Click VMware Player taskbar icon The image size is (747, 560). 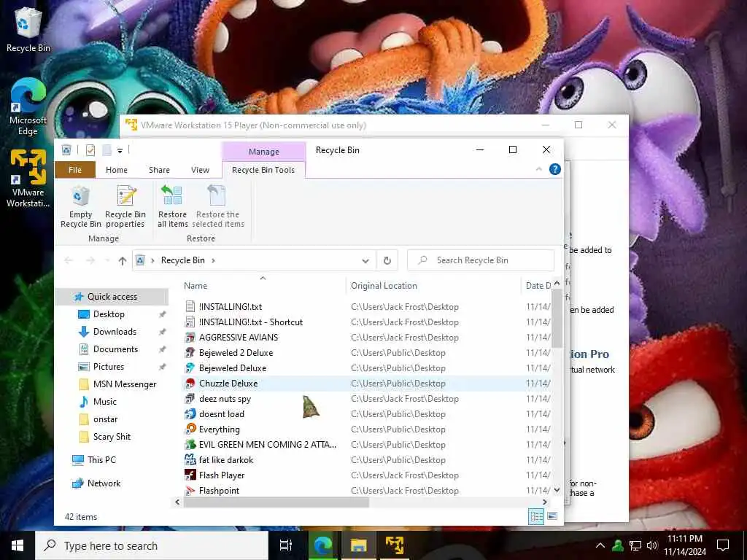click(395, 545)
